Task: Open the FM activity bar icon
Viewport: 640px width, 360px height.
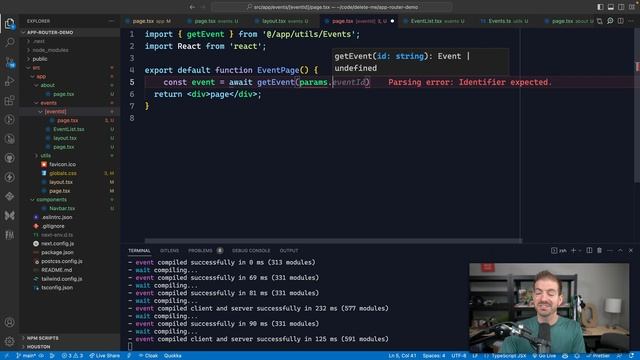Action: 9,235
